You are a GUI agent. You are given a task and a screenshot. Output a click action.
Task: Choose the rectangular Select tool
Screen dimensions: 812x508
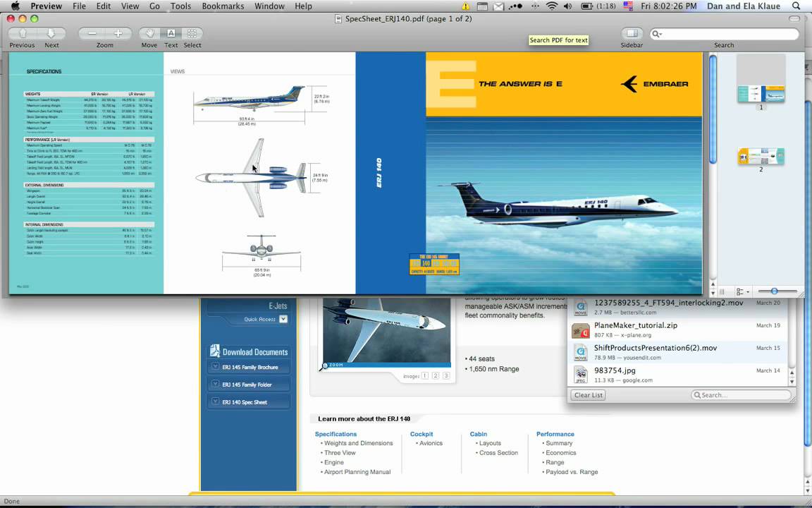[192, 33]
